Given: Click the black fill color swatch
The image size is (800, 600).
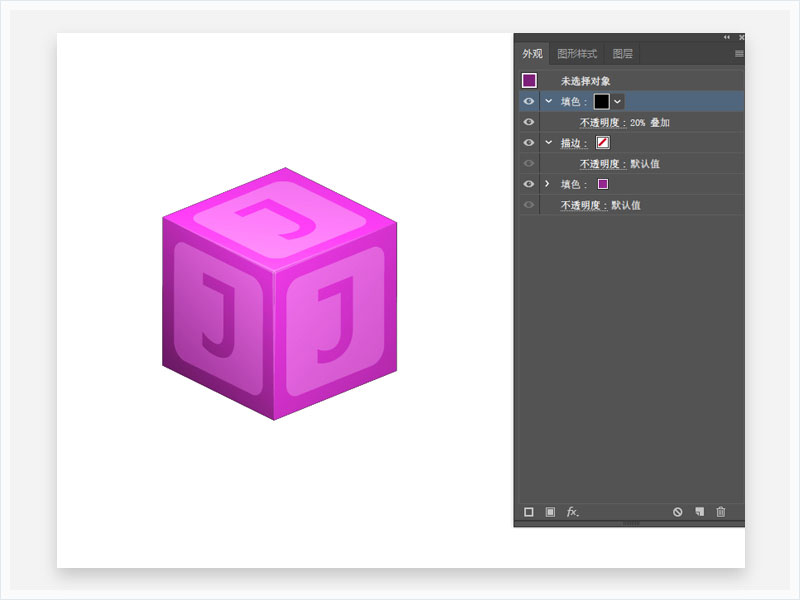Looking at the screenshot, I should (602, 102).
